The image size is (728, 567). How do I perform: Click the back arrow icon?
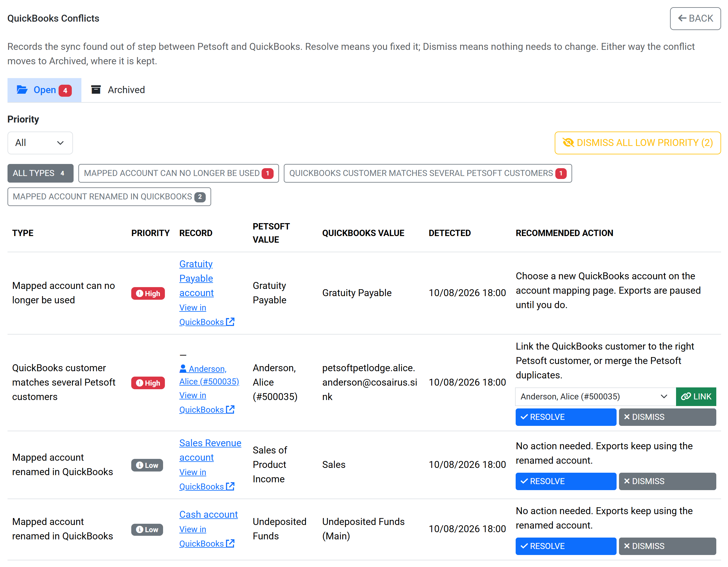(x=682, y=18)
